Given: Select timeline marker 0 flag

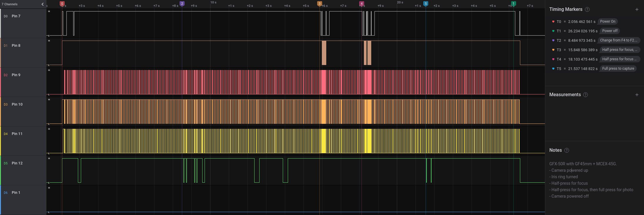Looking at the screenshot, I should click(62, 4).
